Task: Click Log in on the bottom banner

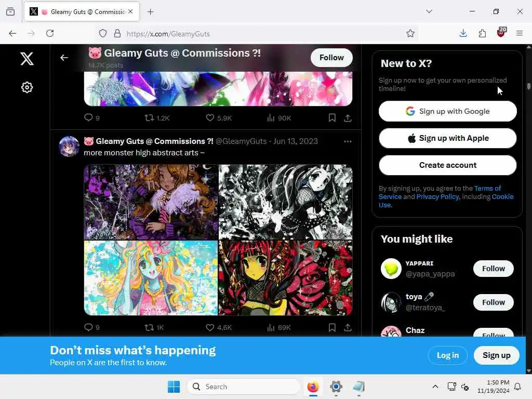Action: tap(447, 355)
